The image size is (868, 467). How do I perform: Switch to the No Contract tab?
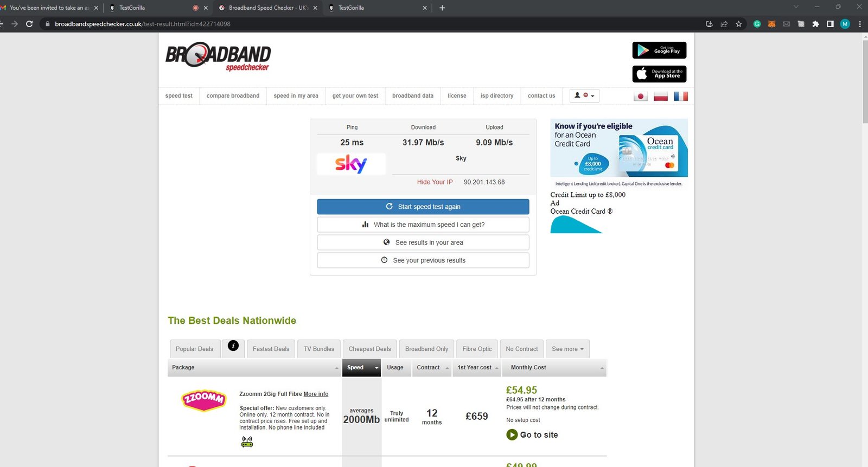pos(522,349)
